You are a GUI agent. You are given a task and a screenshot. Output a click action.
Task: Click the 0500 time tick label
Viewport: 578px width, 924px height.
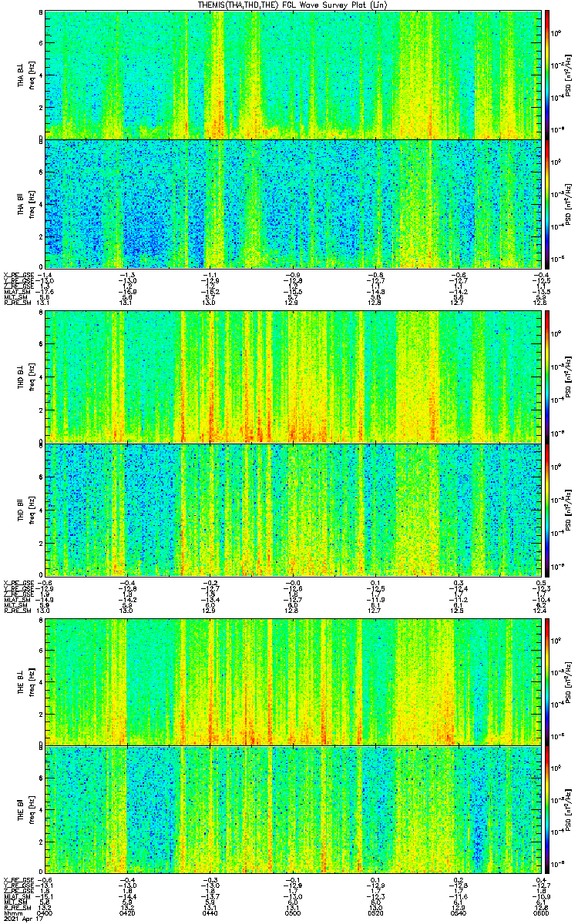pos(293,912)
